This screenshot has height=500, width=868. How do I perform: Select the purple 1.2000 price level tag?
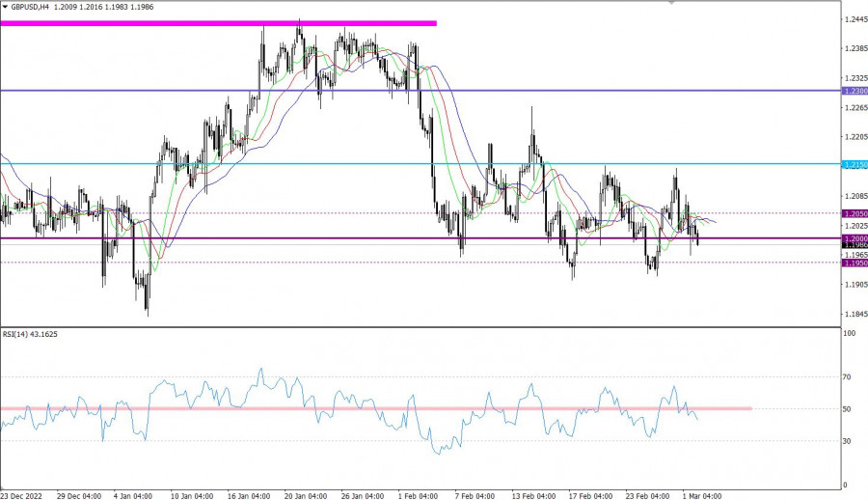pos(854,238)
